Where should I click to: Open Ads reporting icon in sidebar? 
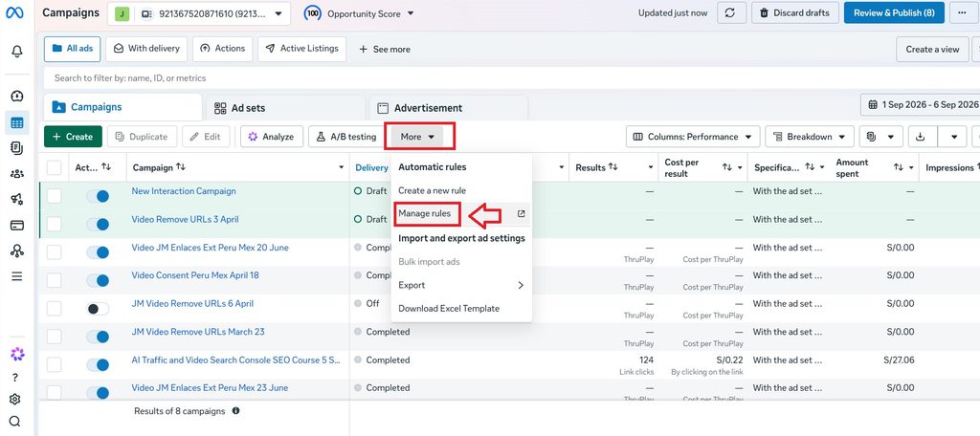coord(17,148)
